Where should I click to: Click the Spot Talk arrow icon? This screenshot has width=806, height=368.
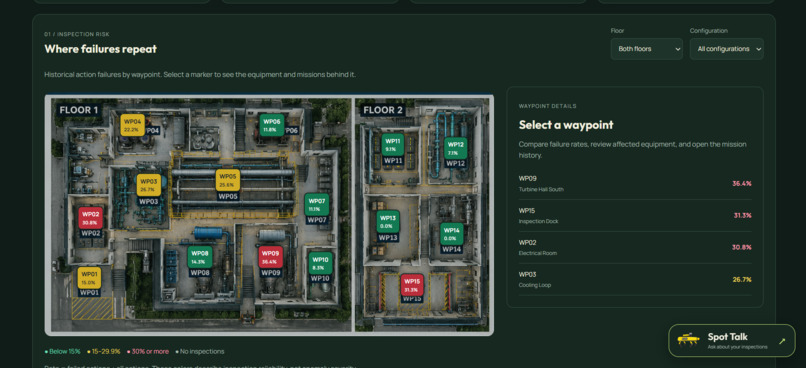tap(782, 341)
